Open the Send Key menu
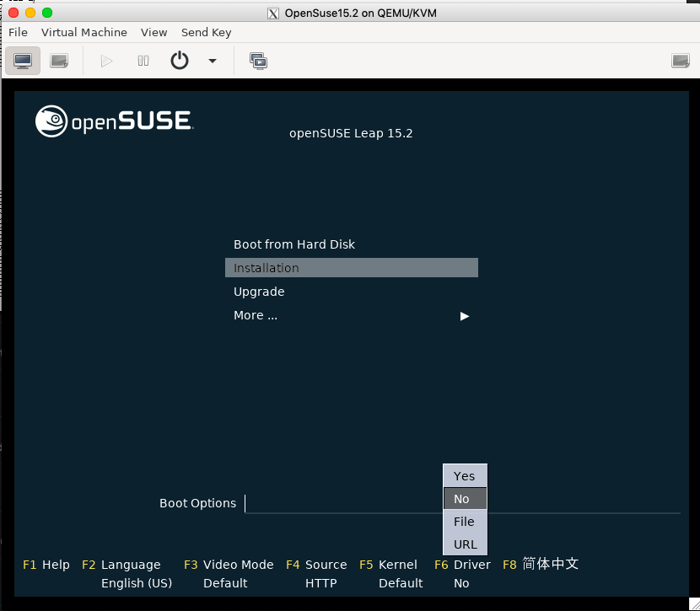 coord(207,33)
